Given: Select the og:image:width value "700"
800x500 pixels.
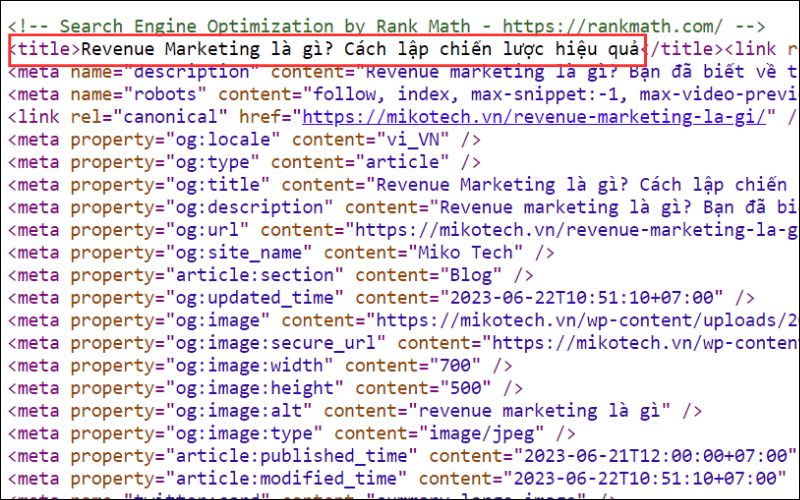Looking at the screenshot, I should pos(456,365).
